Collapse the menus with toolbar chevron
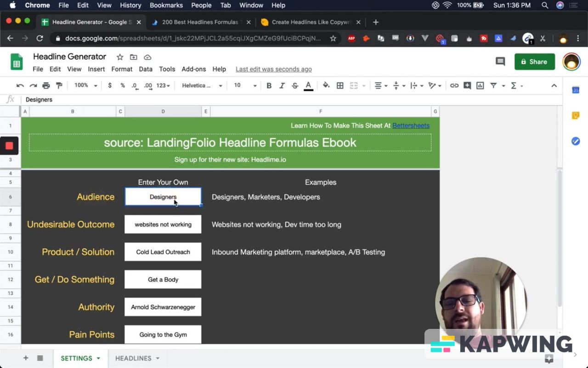The width and height of the screenshot is (588, 368). click(554, 86)
